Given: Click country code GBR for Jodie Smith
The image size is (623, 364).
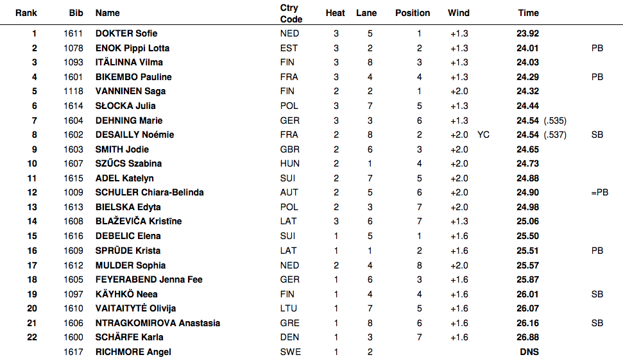Looking at the screenshot, I should 289,149.
